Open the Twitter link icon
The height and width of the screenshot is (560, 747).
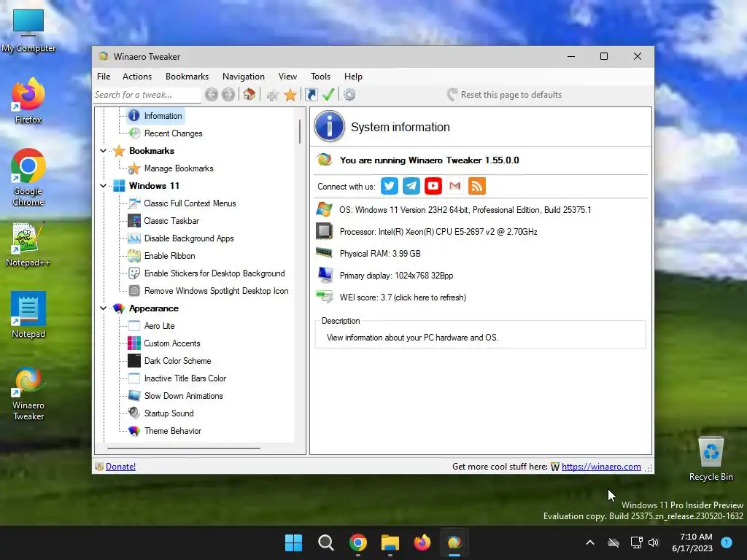[390, 186]
